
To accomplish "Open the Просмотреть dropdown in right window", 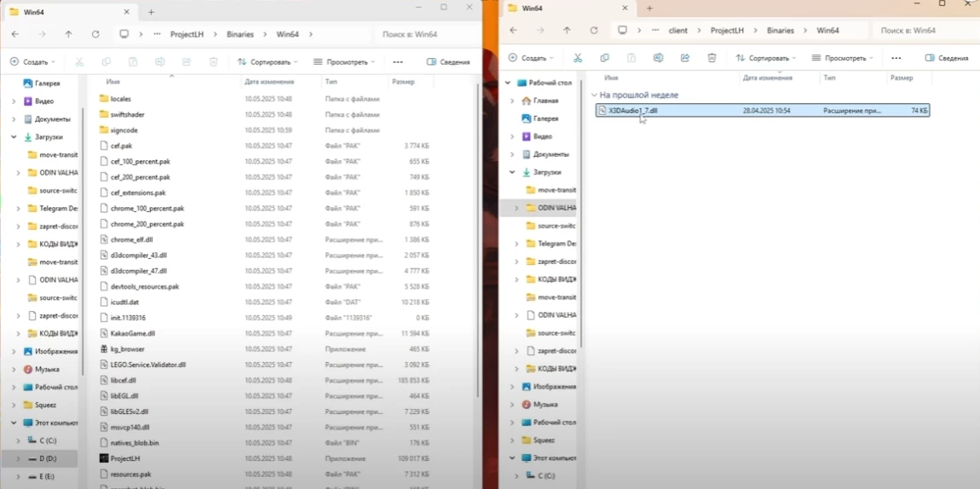I will click(842, 58).
